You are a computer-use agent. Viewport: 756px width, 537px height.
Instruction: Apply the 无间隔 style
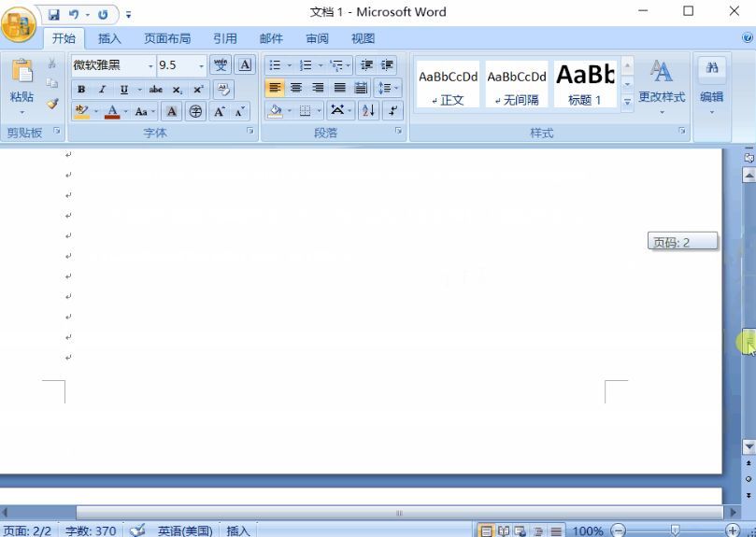[517, 85]
